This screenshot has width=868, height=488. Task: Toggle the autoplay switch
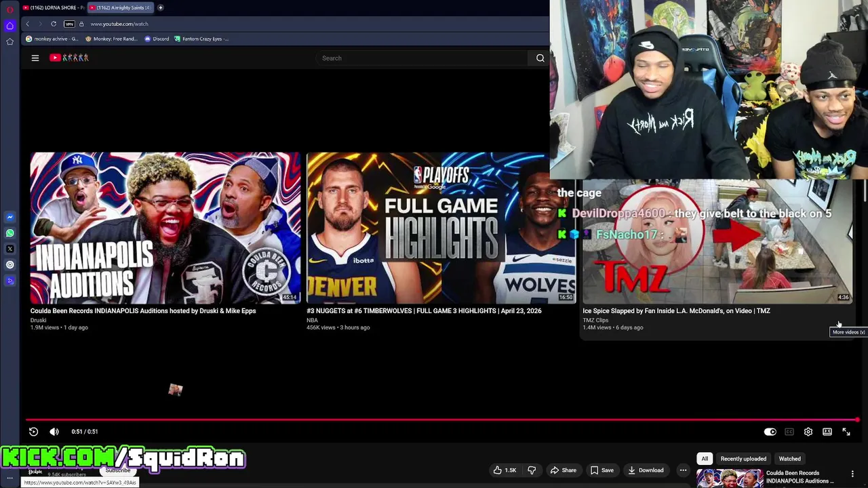(770, 432)
